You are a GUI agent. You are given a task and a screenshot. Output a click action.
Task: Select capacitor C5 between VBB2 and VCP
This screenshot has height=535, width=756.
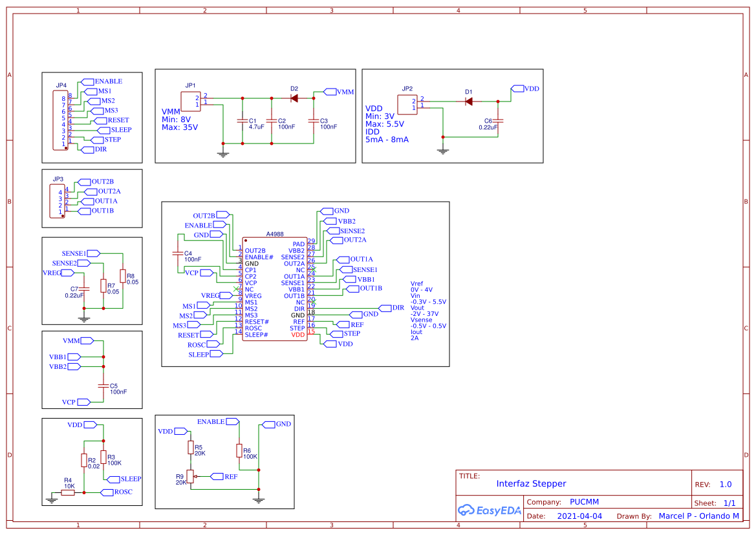(x=103, y=386)
